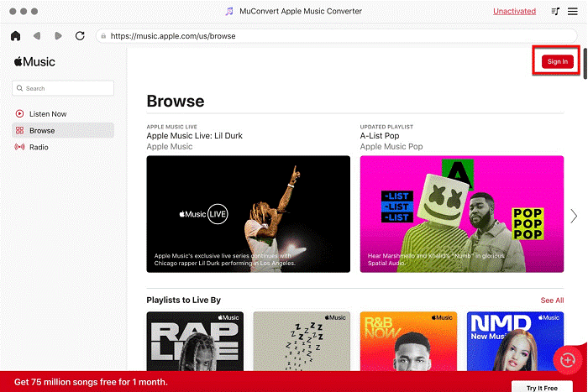
Task: Go forward with the right arrow
Action: pyautogui.click(x=58, y=36)
